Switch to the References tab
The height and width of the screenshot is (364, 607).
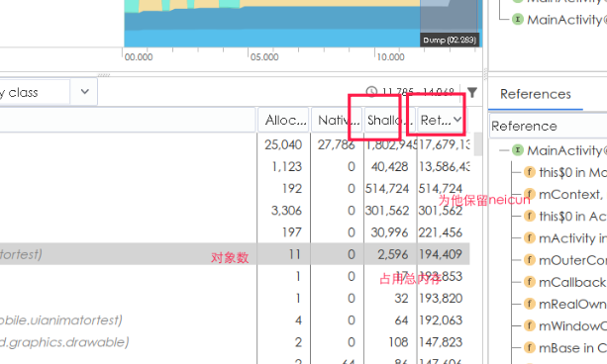point(536,94)
